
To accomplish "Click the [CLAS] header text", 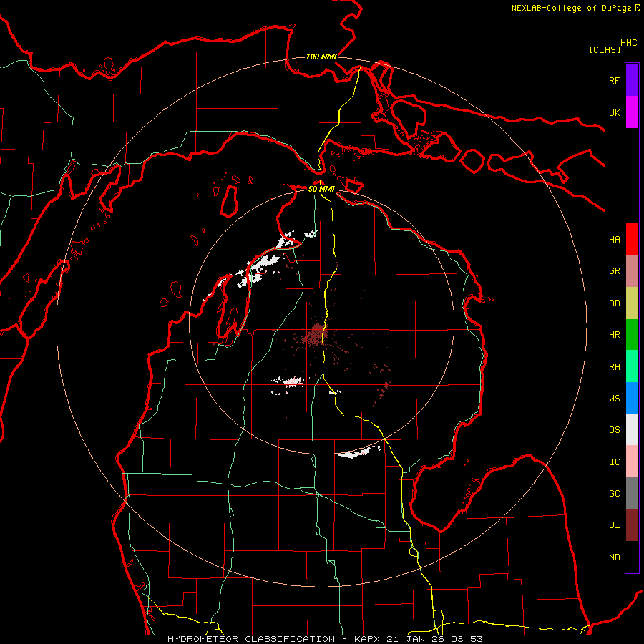I will pos(605,49).
